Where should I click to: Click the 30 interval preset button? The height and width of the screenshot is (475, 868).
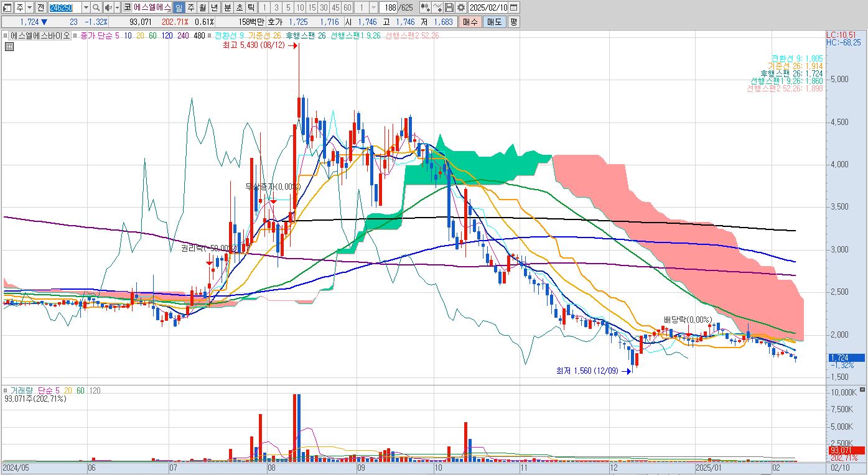point(324,7)
